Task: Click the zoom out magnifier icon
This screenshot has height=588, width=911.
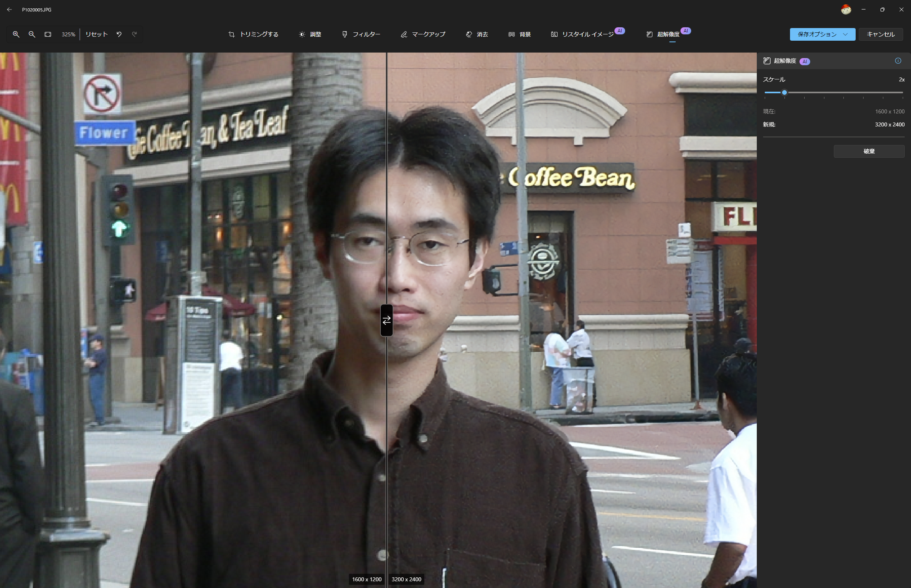Action: [x=32, y=34]
